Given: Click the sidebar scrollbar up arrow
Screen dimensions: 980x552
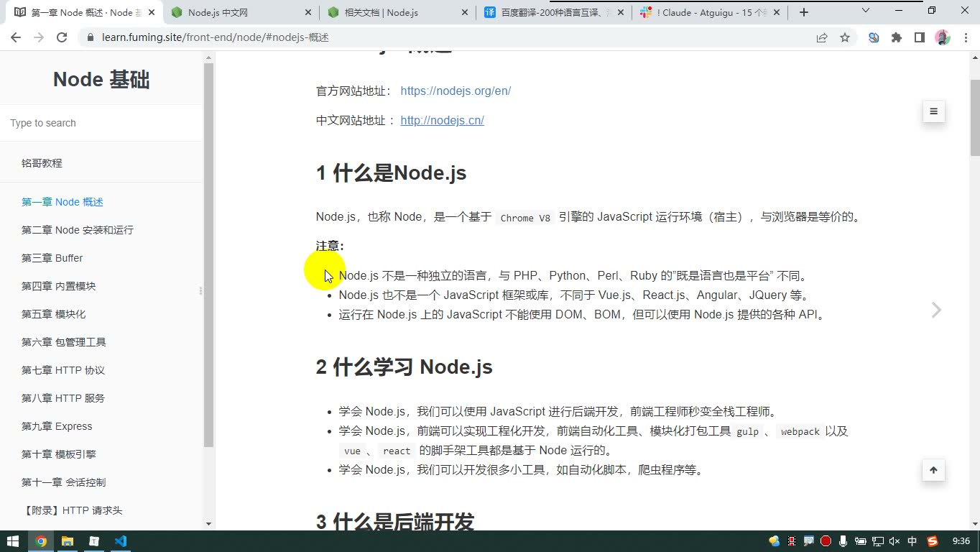Looking at the screenshot, I should pos(208,57).
